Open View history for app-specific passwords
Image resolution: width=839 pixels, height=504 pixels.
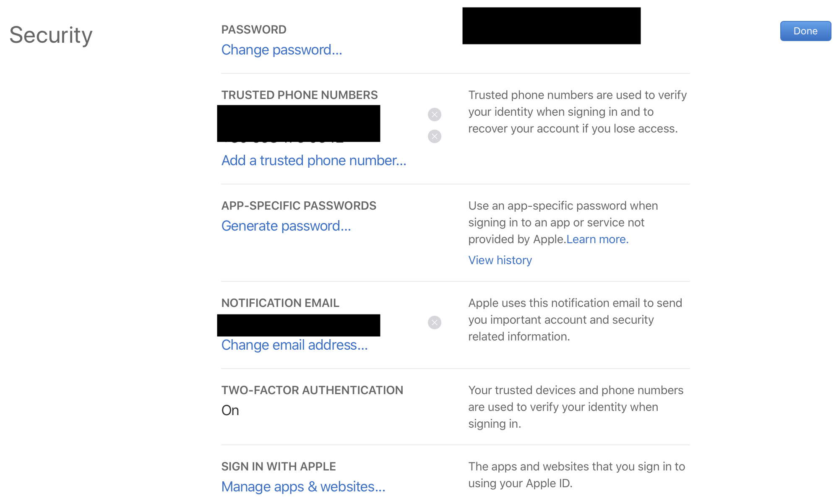tap(500, 260)
